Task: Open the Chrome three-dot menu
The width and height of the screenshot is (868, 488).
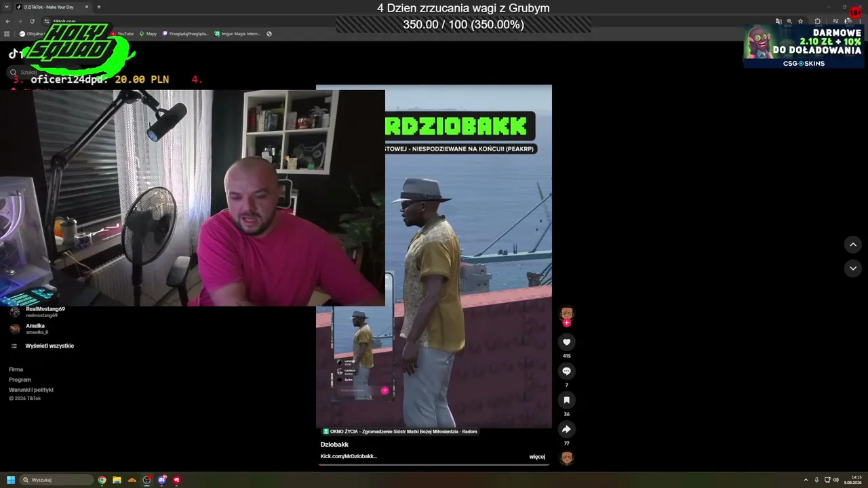Action: coord(861,21)
